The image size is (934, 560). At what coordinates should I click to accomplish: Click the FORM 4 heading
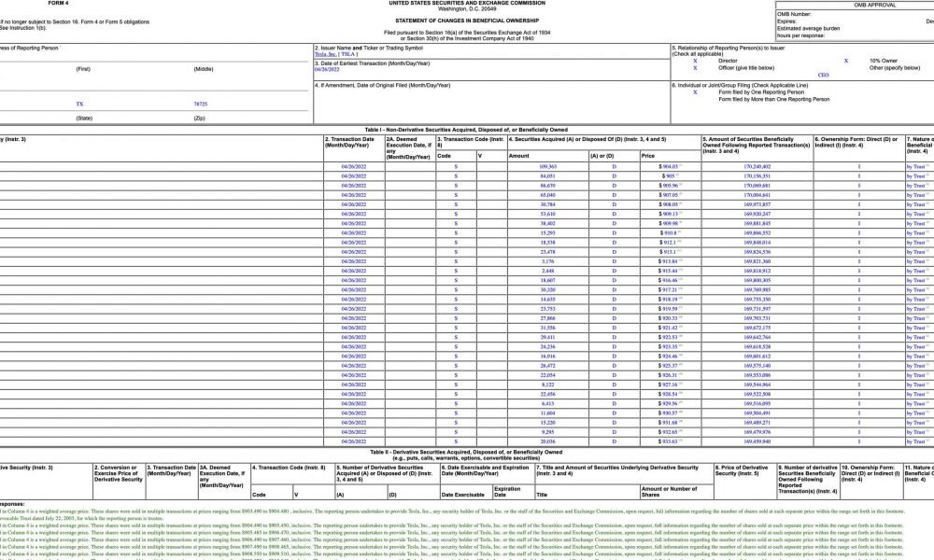coord(58,3)
